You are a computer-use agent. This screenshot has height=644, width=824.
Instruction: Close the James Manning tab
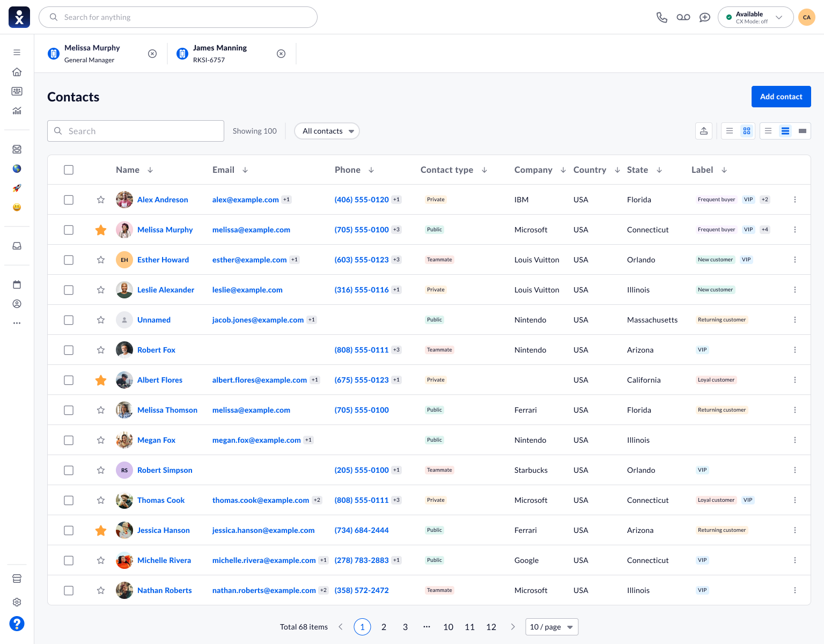[281, 54]
